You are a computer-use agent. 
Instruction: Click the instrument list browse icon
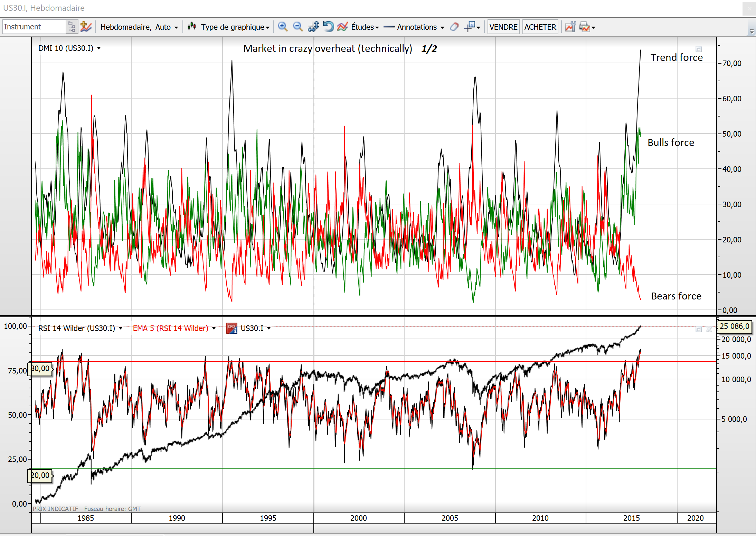[x=72, y=27]
